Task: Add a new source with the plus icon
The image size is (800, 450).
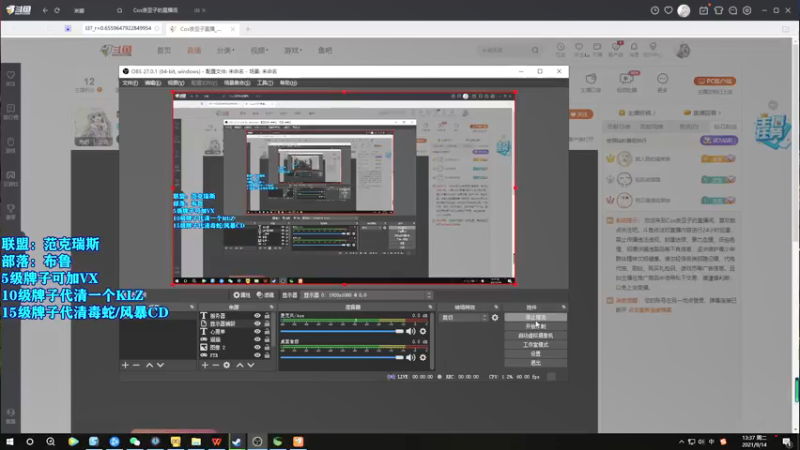Action: pyautogui.click(x=205, y=365)
